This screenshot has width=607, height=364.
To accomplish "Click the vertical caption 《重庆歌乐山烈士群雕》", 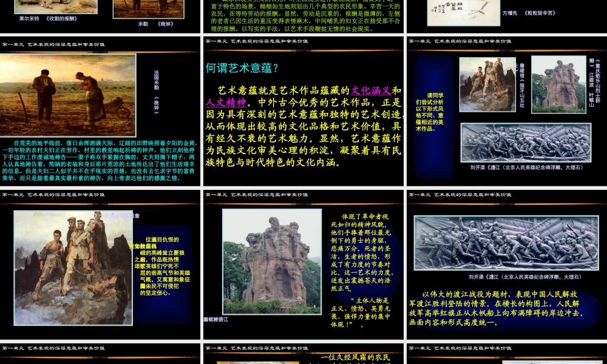I will (x=594, y=83).
